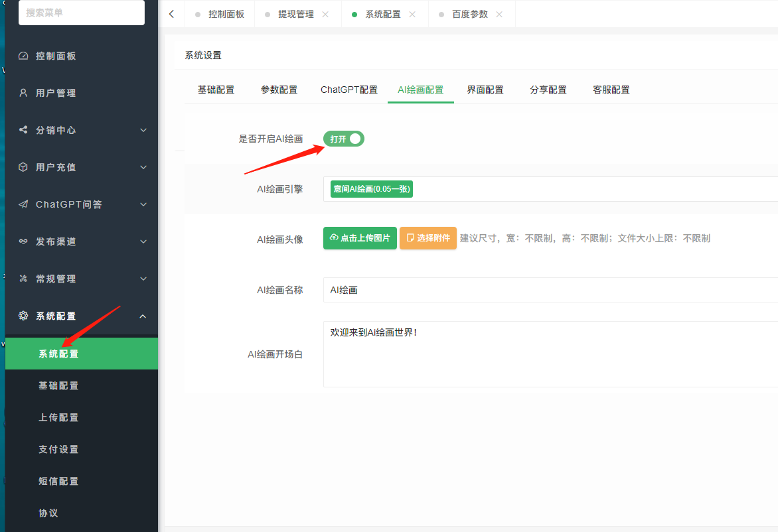
Task: Click the 用户充值 cube icon
Action: point(23,167)
